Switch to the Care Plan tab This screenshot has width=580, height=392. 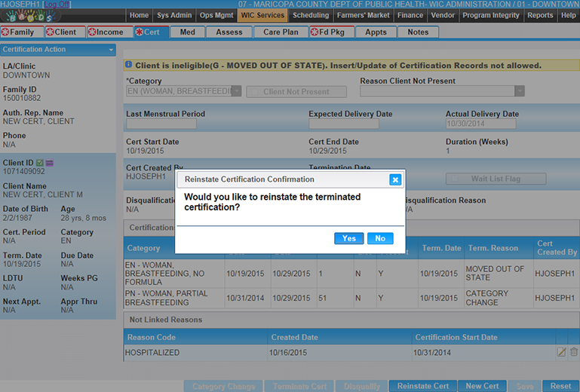(x=281, y=32)
